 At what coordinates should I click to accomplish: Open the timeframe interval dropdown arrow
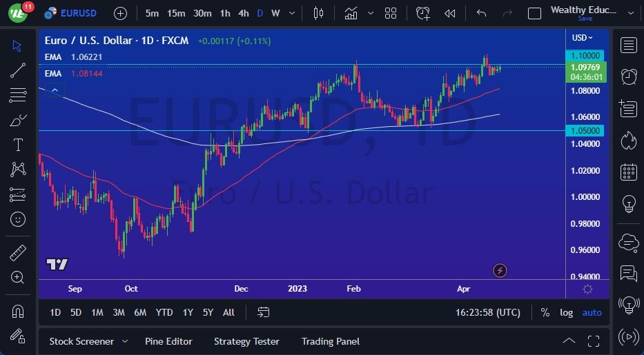(292, 13)
